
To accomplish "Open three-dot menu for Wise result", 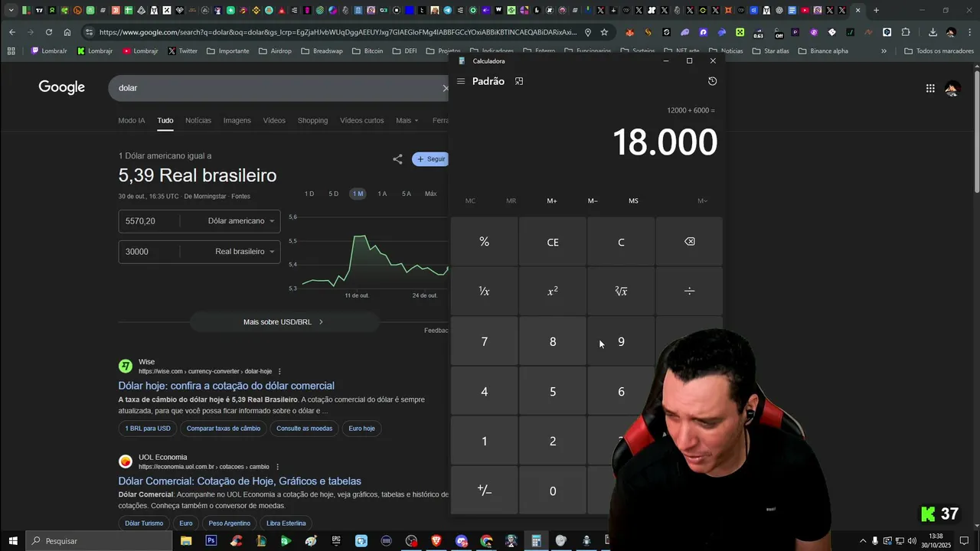I will pos(279,371).
